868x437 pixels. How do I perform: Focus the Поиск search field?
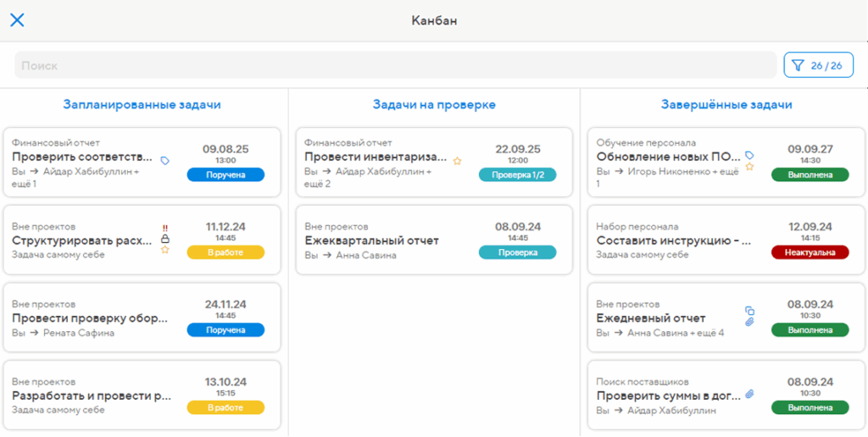click(395, 65)
